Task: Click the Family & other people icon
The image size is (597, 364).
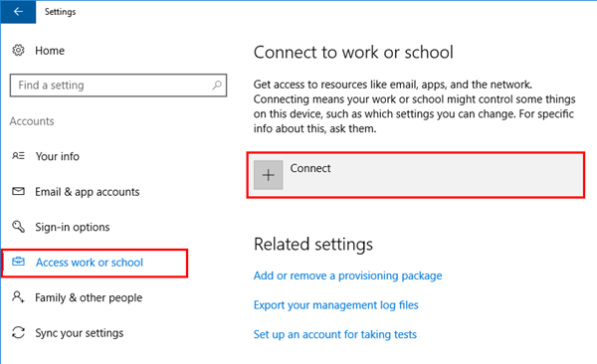Action: [x=18, y=297]
